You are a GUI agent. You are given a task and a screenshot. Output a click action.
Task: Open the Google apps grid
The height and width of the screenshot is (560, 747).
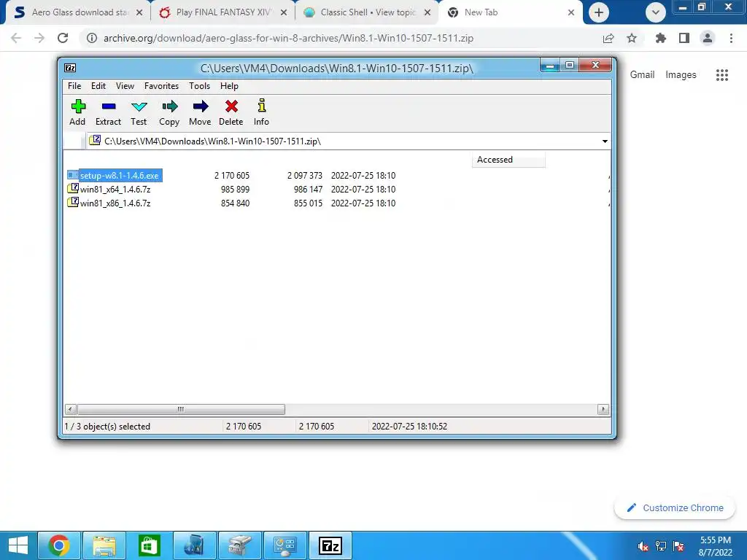pyautogui.click(x=722, y=75)
